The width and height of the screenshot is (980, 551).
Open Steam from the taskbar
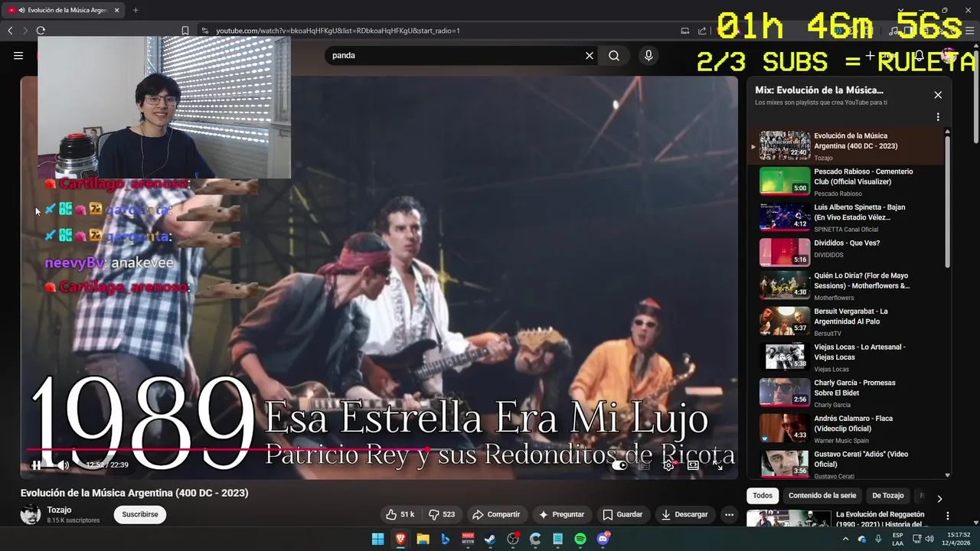click(490, 540)
